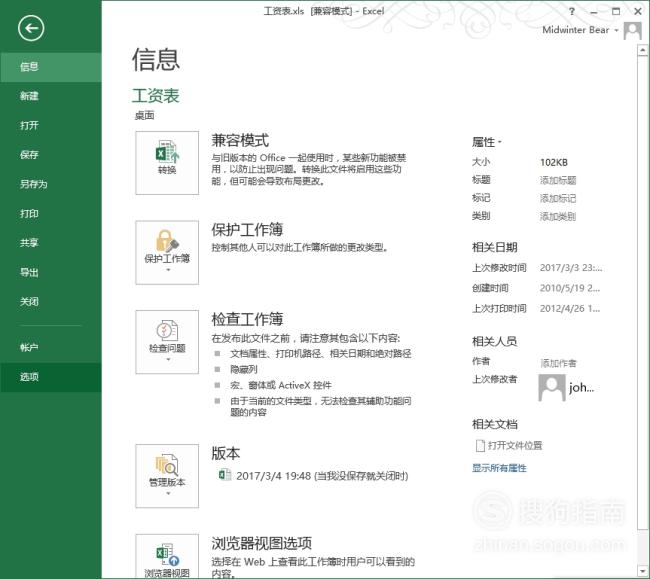Click Open File Location (打开文件位置)
This screenshot has width=650, height=579.
[x=515, y=446]
